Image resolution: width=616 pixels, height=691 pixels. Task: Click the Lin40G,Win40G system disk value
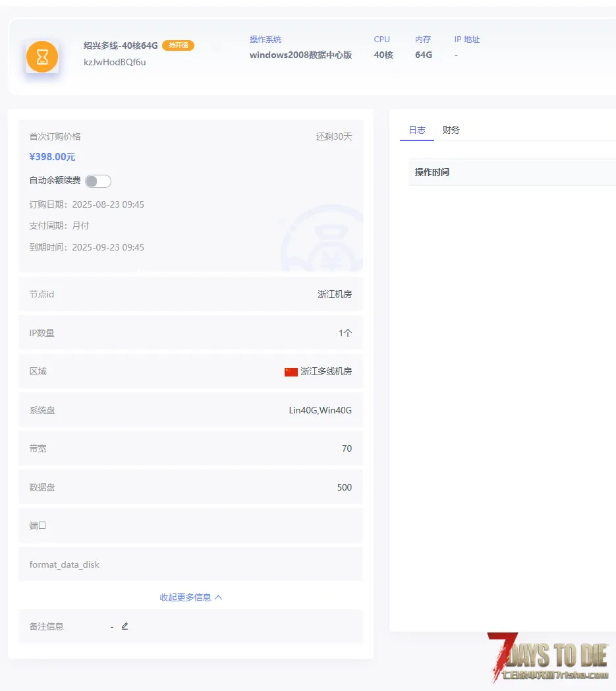pos(320,410)
